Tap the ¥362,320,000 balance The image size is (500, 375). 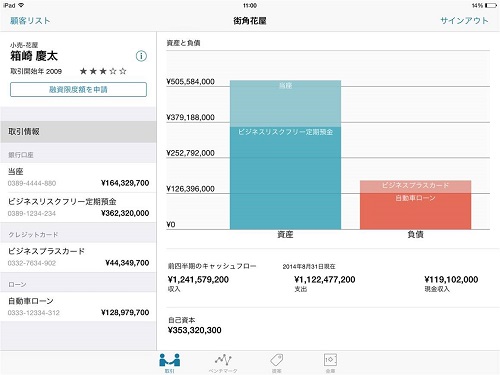click(x=125, y=213)
